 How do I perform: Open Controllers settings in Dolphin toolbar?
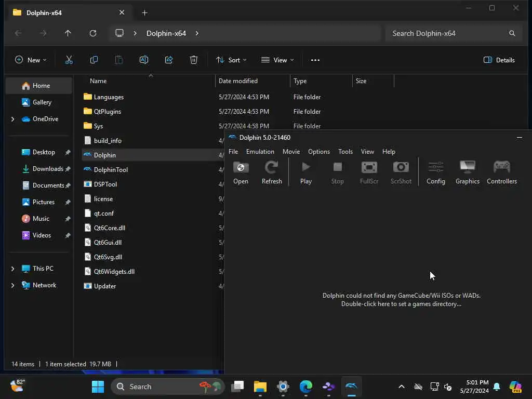coord(502,172)
